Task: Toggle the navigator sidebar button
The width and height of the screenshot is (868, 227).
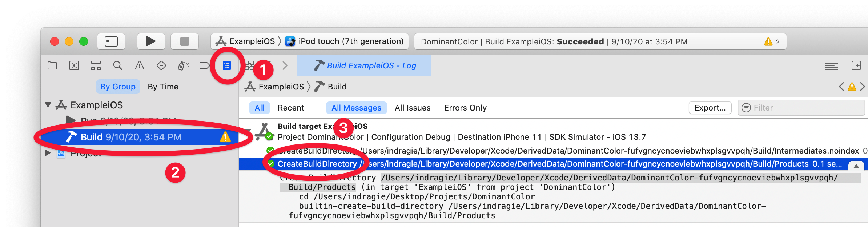Action: (111, 41)
